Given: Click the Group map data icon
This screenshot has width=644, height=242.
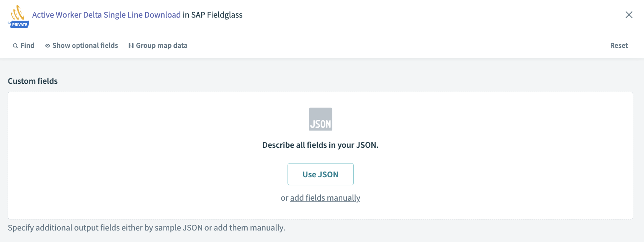Looking at the screenshot, I should click(x=131, y=46).
